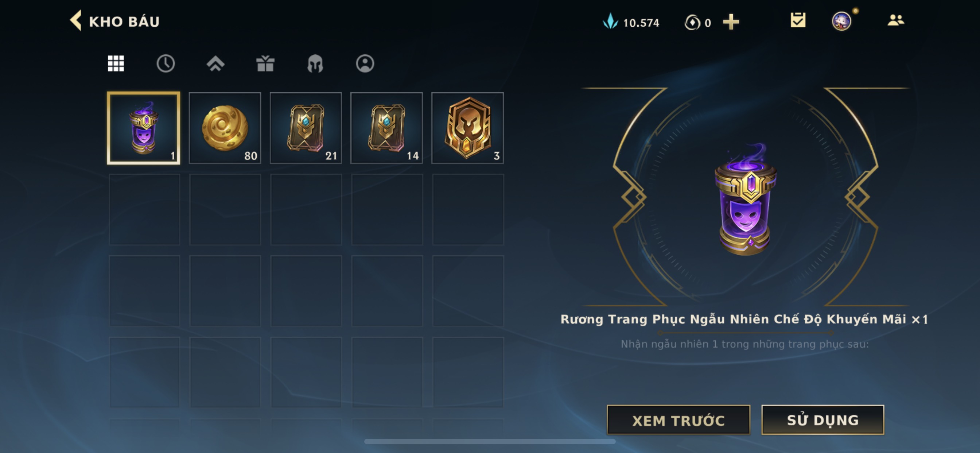
Task: Click the Xem Trước preview button
Action: pyautogui.click(x=678, y=420)
